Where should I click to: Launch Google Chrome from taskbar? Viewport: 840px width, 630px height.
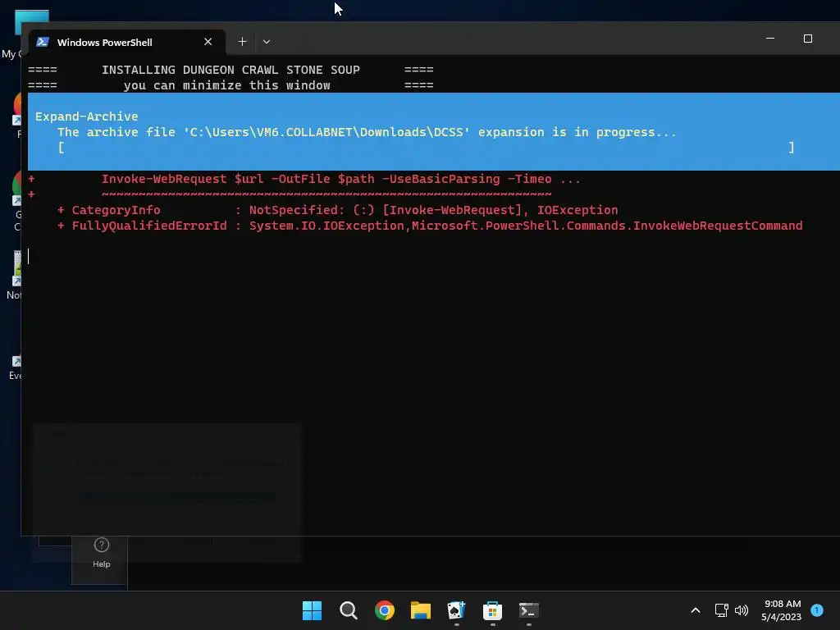pyautogui.click(x=384, y=610)
